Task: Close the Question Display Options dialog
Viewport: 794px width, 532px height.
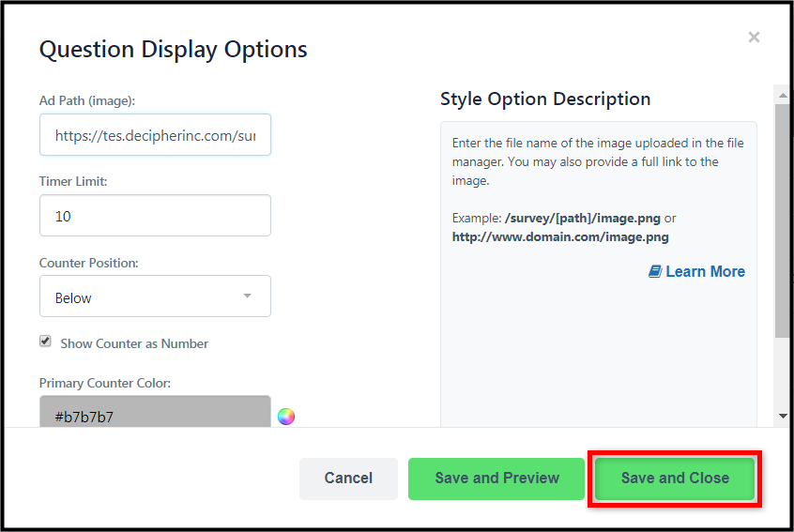Action: pyautogui.click(x=754, y=37)
